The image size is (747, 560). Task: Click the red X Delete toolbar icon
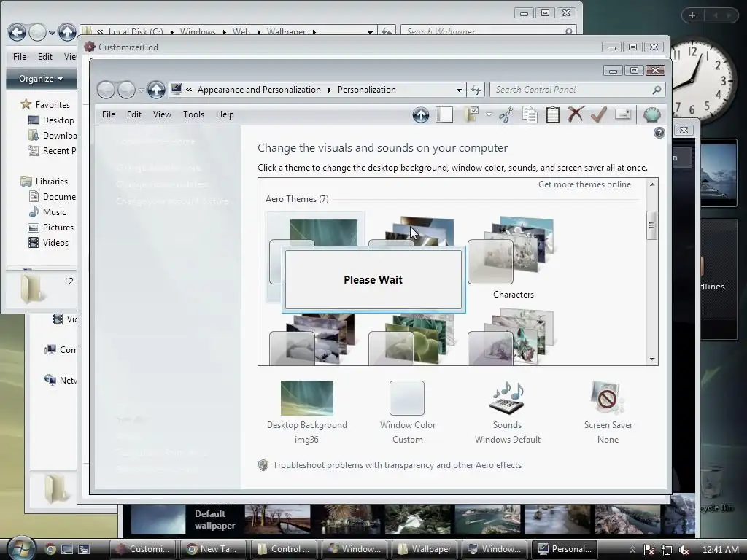point(576,114)
